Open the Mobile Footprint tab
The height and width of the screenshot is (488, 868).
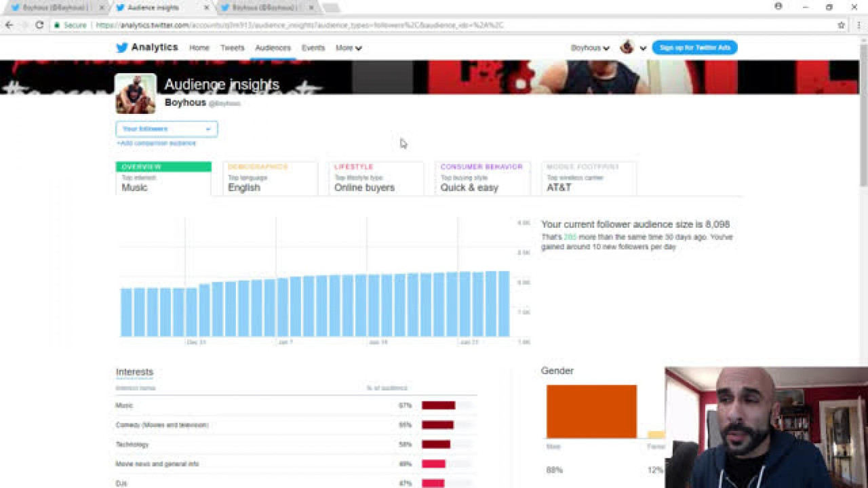coord(589,179)
